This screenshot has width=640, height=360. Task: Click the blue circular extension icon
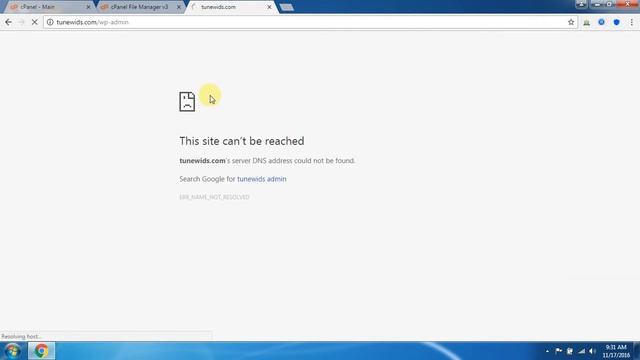pos(601,22)
